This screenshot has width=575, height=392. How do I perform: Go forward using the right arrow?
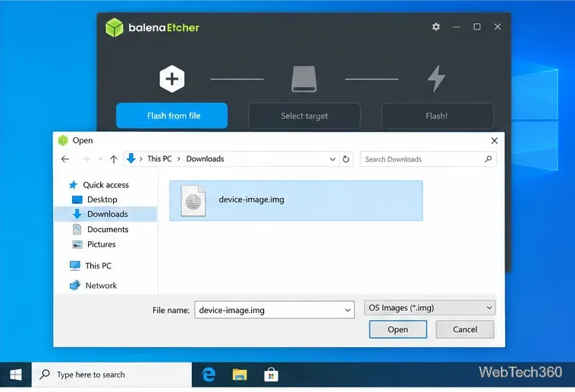tap(86, 159)
